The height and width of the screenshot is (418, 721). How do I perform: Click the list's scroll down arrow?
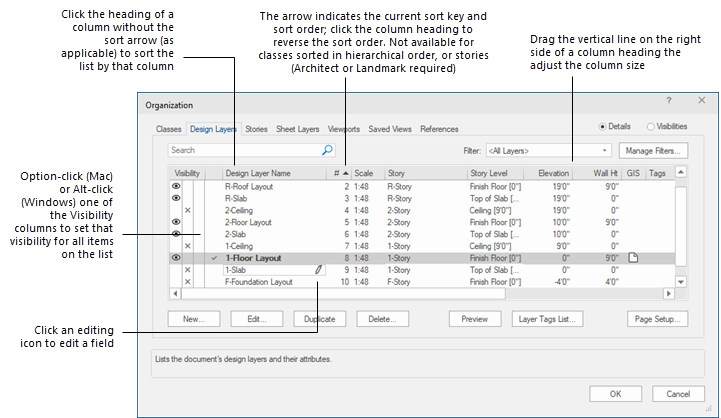pos(681,282)
